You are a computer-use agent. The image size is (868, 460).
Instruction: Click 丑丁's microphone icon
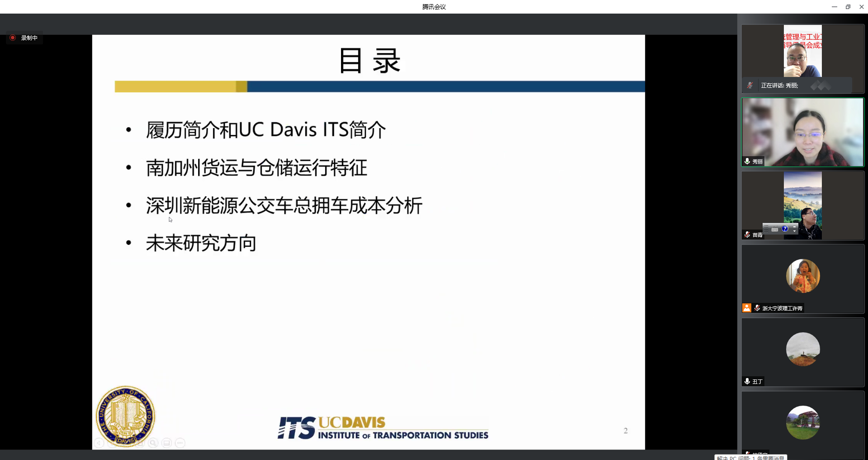(747, 381)
